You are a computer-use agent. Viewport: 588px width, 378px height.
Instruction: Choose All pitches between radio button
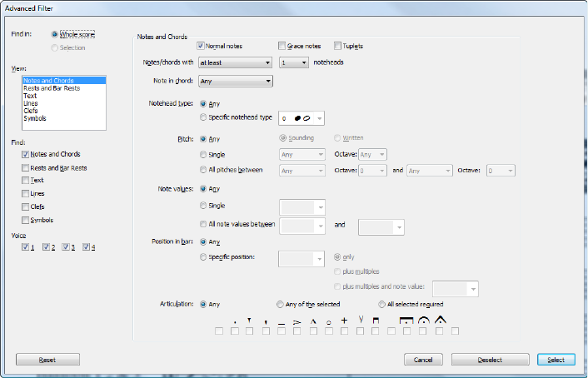(x=203, y=170)
